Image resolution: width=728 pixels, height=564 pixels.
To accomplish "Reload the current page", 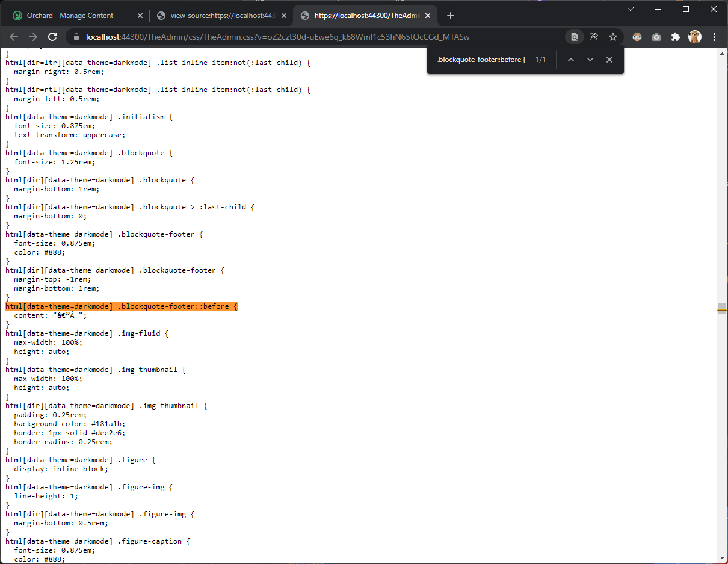I will [52, 37].
